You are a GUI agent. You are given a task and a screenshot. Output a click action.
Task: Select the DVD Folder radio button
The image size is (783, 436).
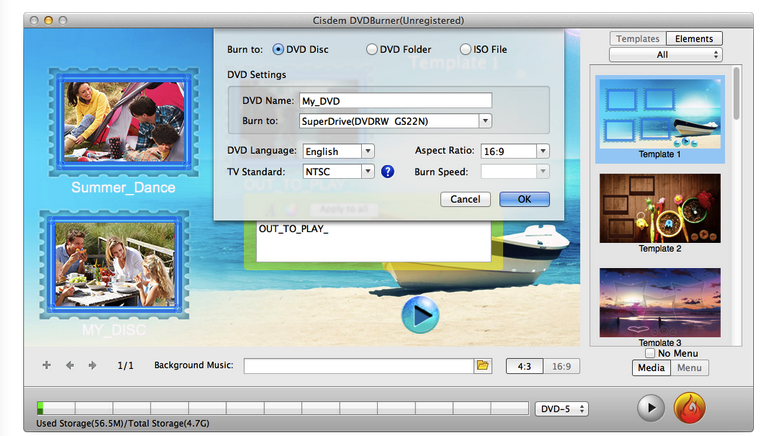[x=372, y=49]
